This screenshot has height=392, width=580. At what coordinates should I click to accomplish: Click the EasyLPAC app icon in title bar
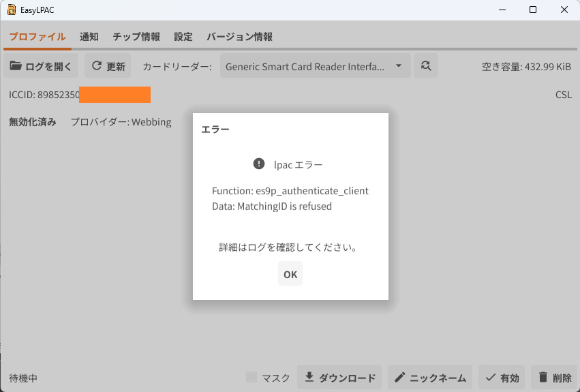click(x=11, y=10)
